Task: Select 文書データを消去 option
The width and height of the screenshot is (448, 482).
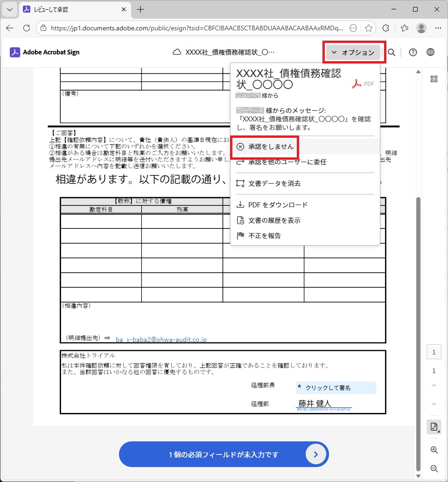Action: tap(274, 184)
